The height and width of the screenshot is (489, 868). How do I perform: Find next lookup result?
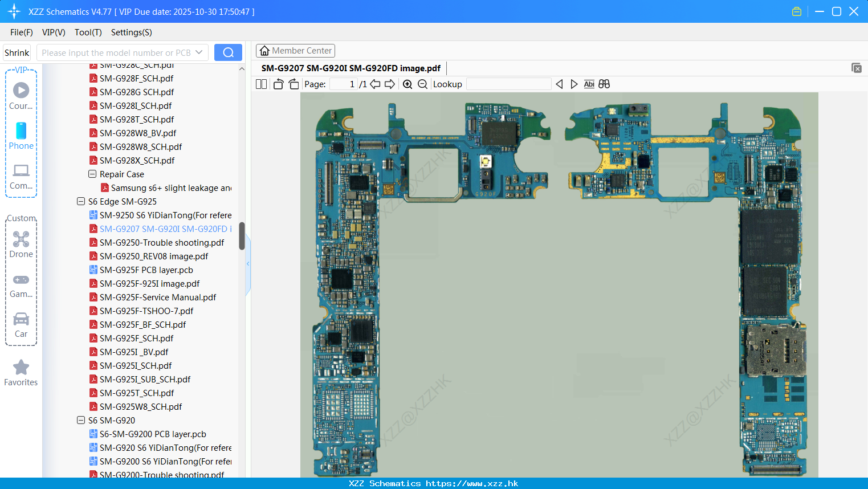click(x=574, y=84)
